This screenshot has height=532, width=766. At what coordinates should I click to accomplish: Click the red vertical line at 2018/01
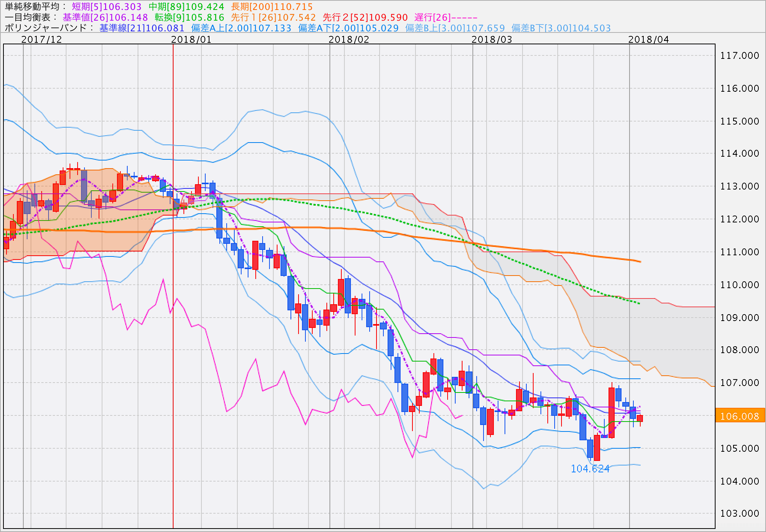click(x=173, y=286)
